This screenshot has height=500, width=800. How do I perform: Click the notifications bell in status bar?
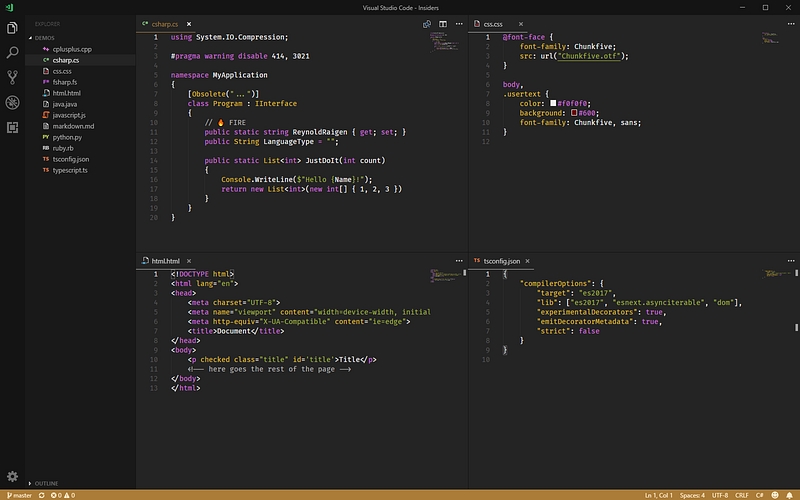[x=789, y=495]
